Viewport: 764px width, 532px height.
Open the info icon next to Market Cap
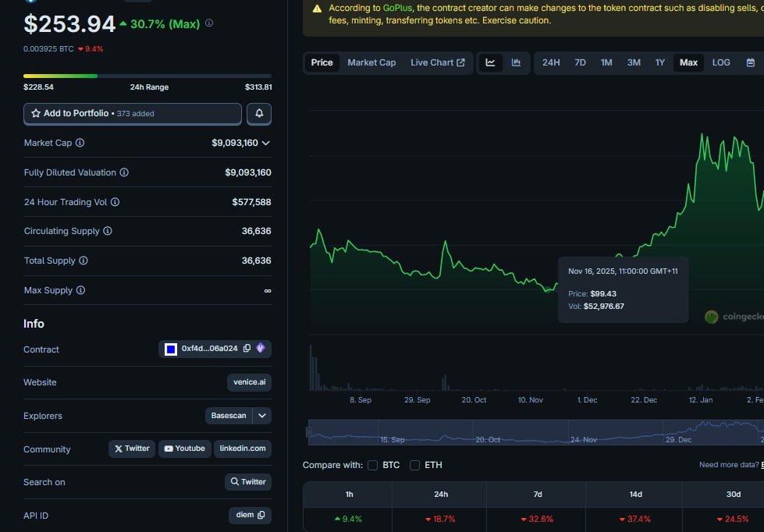80,143
